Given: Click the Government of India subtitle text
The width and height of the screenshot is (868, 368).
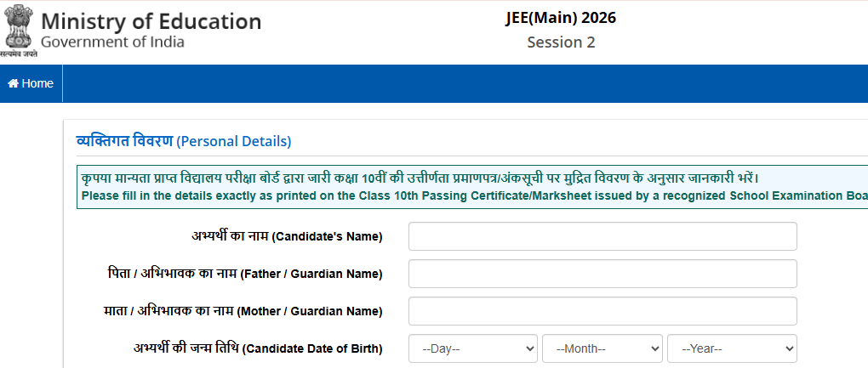Looking at the screenshot, I should 112,42.
